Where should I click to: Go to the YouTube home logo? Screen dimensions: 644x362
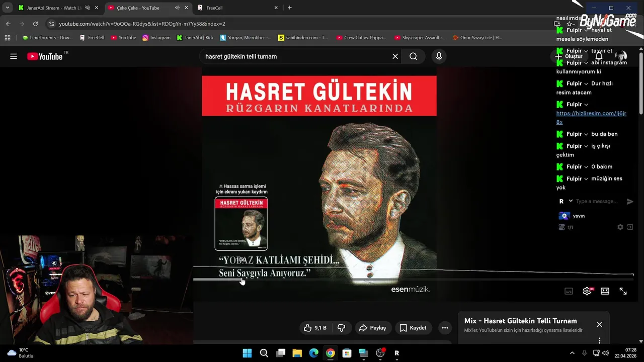click(x=45, y=56)
